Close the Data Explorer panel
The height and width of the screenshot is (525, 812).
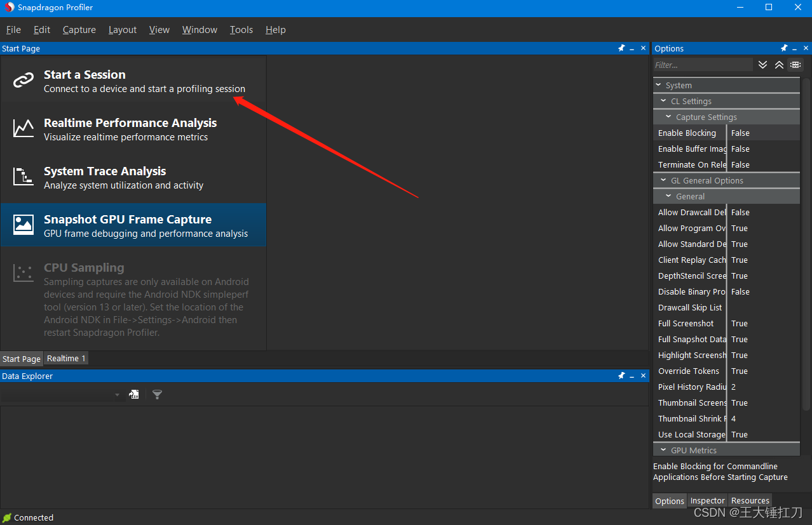643,376
